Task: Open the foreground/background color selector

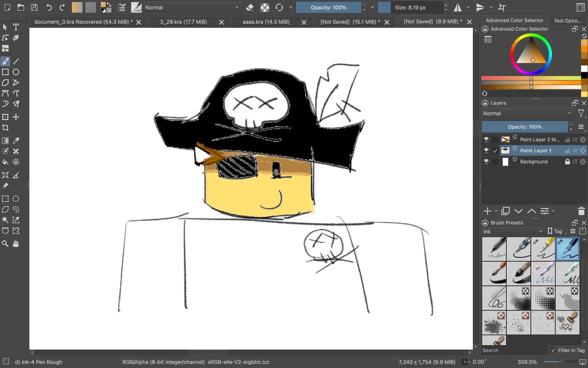Action: point(106,7)
